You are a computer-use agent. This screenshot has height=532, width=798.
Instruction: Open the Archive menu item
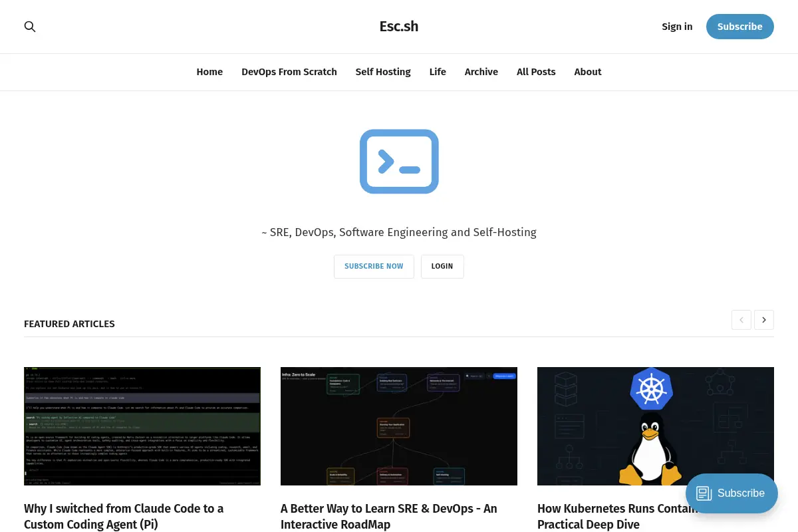click(x=481, y=72)
